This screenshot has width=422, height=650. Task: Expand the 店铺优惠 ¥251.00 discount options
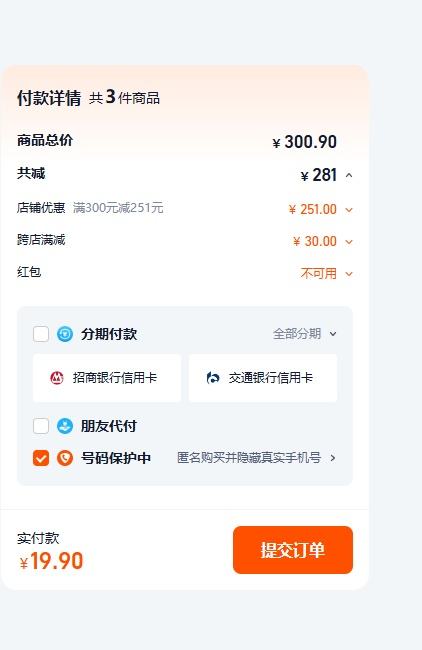(349, 210)
